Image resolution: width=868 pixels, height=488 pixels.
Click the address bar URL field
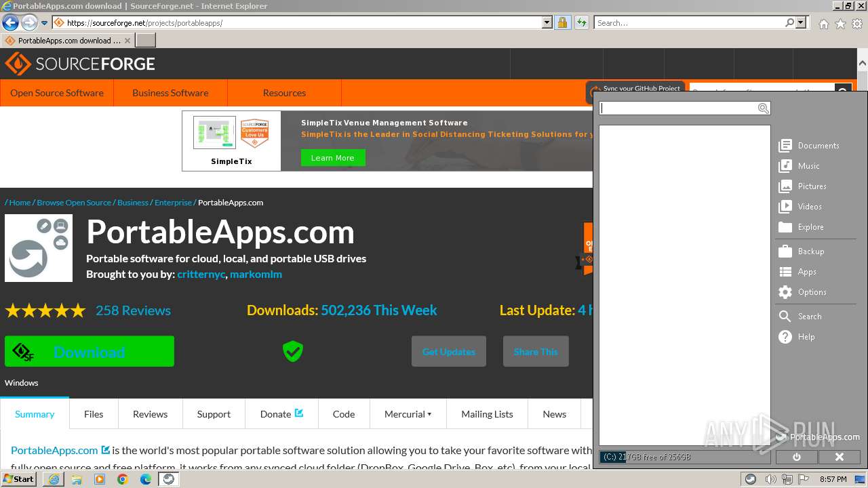[302, 22]
